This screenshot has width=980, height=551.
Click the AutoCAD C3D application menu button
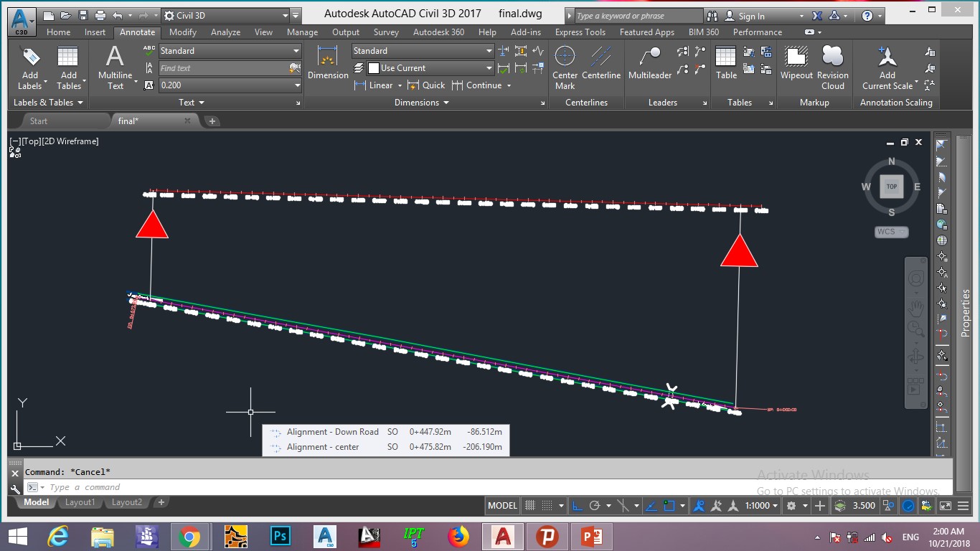pos(22,20)
